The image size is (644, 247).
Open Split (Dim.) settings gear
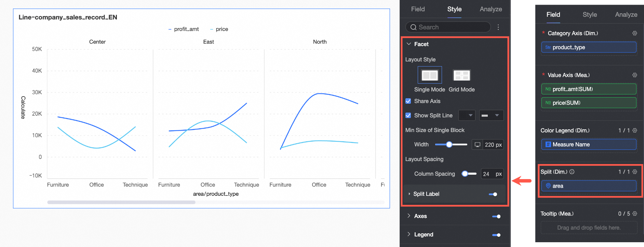pyautogui.click(x=635, y=172)
